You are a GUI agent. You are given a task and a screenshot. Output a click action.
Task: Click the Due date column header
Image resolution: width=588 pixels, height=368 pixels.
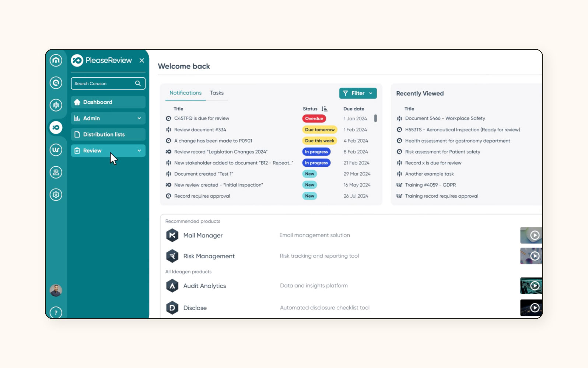click(x=354, y=109)
